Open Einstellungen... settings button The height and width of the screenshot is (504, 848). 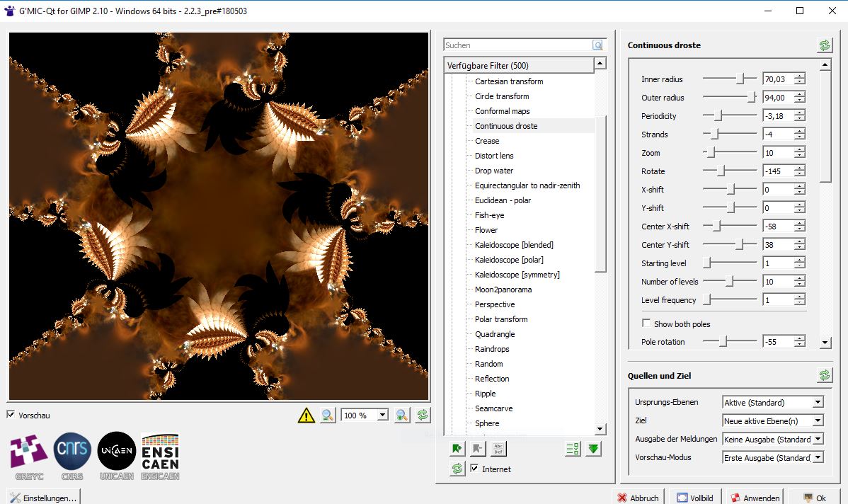coord(44,498)
